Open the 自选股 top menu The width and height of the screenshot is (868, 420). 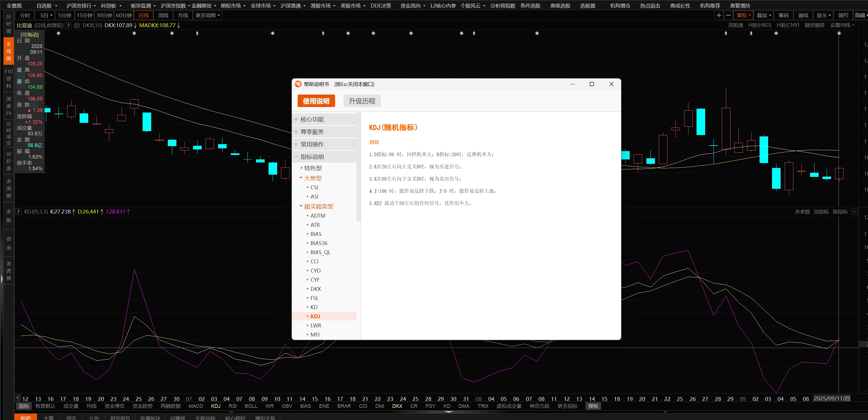[47, 6]
